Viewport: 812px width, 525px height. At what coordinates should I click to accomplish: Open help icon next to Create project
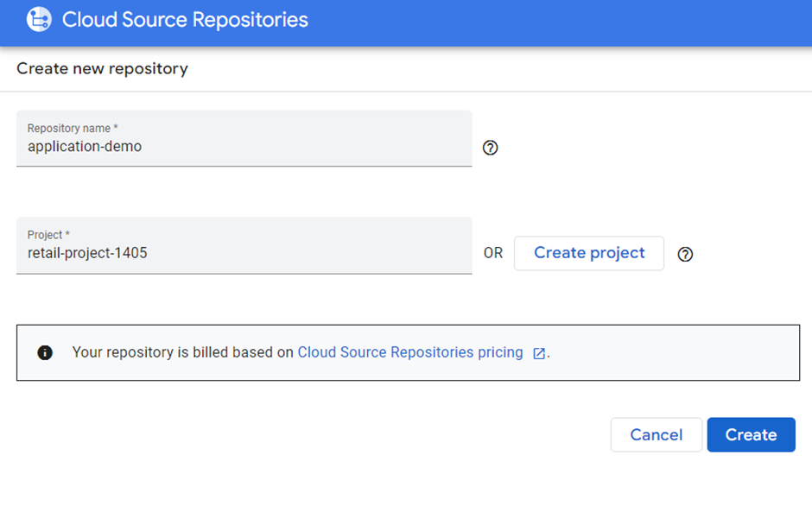pyautogui.click(x=685, y=254)
